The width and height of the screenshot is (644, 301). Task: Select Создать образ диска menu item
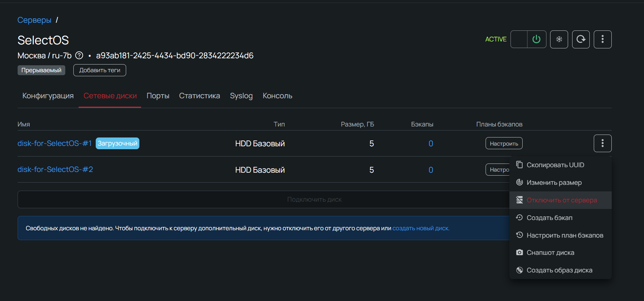click(559, 270)
